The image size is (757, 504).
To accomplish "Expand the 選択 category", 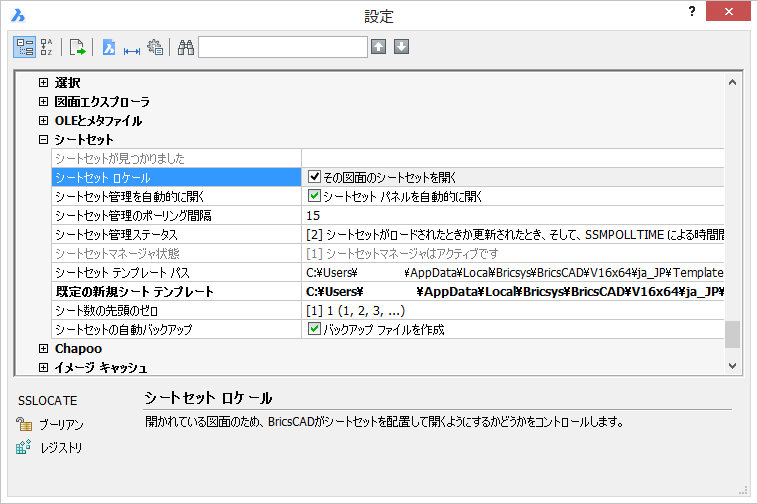I will click(x=43, y=83).
